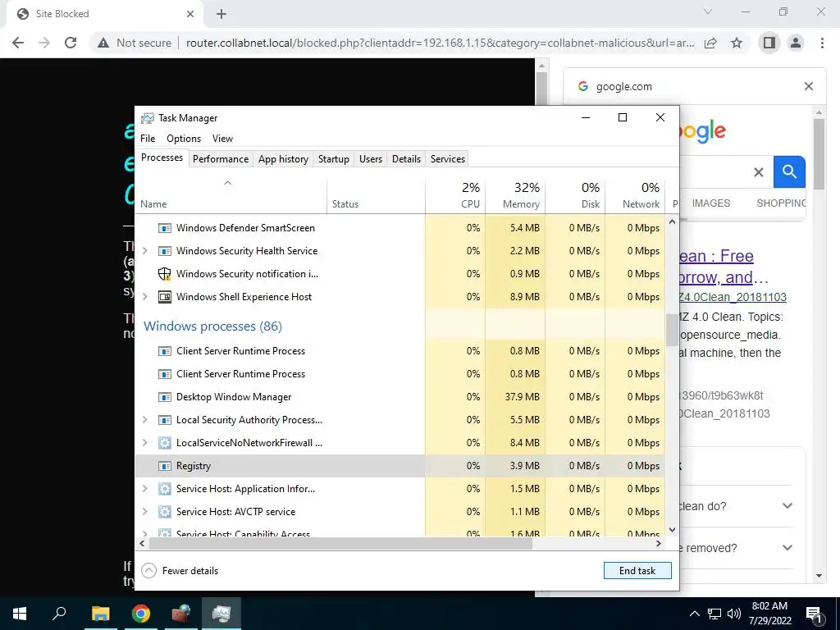Expand Service Host: AVCTP service row
This screenshot has height=630, width=840.
[x=144, y=512]
